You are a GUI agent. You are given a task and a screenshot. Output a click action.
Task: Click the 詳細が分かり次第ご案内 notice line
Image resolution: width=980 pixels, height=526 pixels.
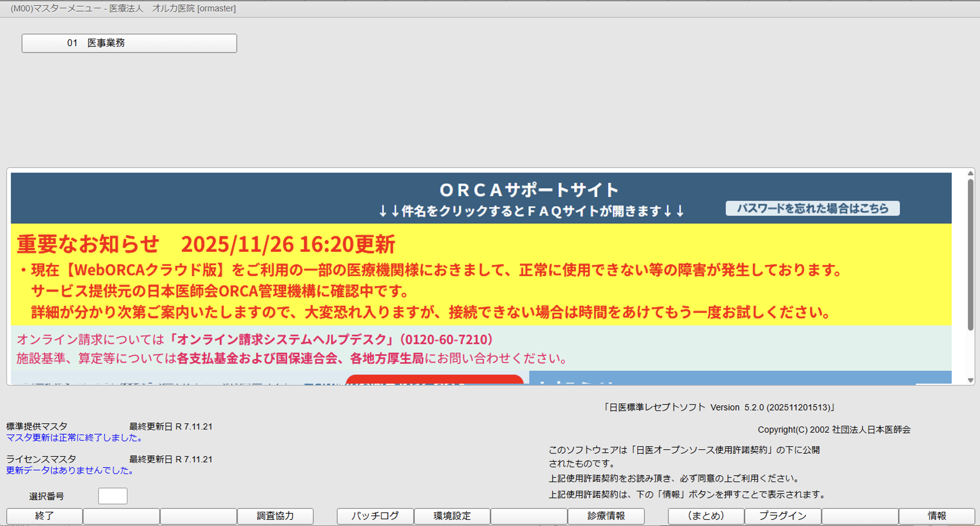[x=431, y=312]
